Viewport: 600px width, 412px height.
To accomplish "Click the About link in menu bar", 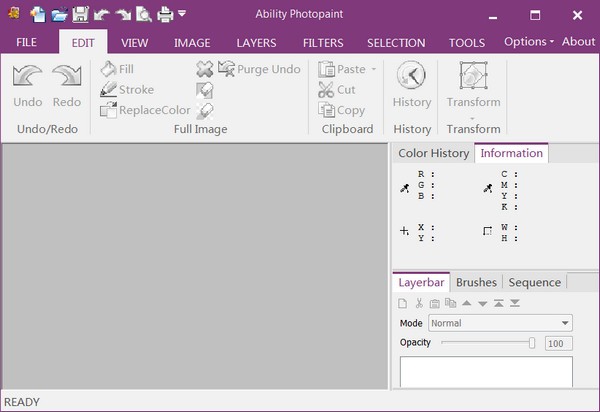I will coord(578,42).
